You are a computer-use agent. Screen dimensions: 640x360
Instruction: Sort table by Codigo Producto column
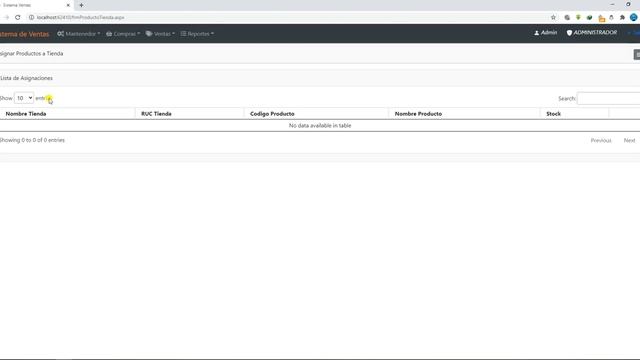316,114
